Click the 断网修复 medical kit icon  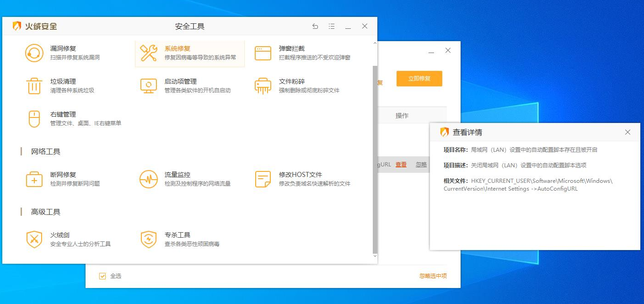34,179
